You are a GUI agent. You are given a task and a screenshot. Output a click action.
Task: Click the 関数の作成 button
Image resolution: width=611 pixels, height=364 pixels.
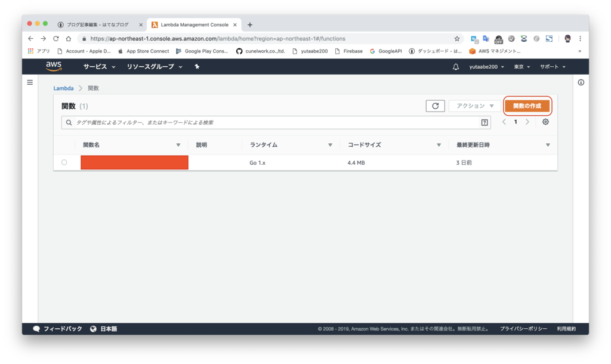pyautogui.click(x=527, y=106)
